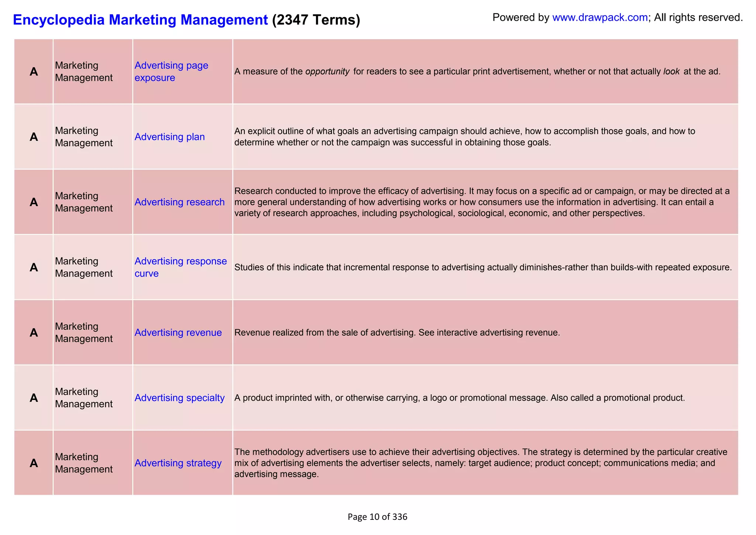Click the 'All rights reserved.' text
The height and width of the screenshot is (535, 756).
point(698,17)
